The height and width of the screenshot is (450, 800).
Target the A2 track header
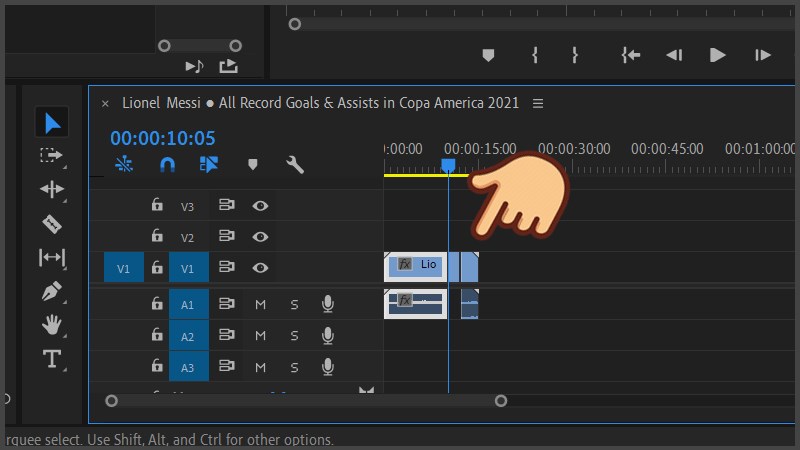pyautogui.click(x=188, y=335)
